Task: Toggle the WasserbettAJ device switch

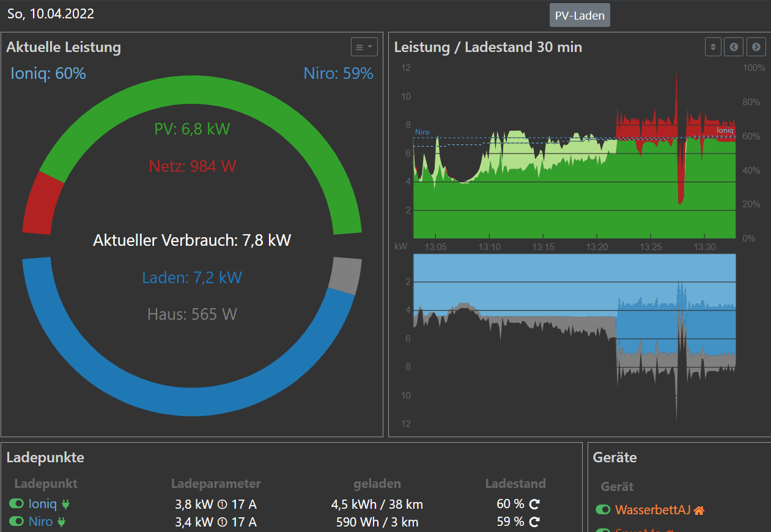Action: click(x=603, y=509)
